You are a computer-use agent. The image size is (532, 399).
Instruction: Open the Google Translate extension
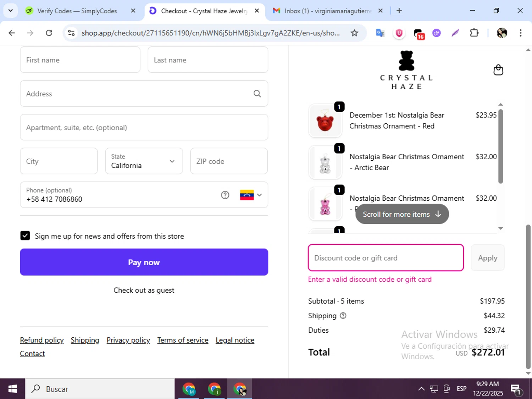pos(380,33)
